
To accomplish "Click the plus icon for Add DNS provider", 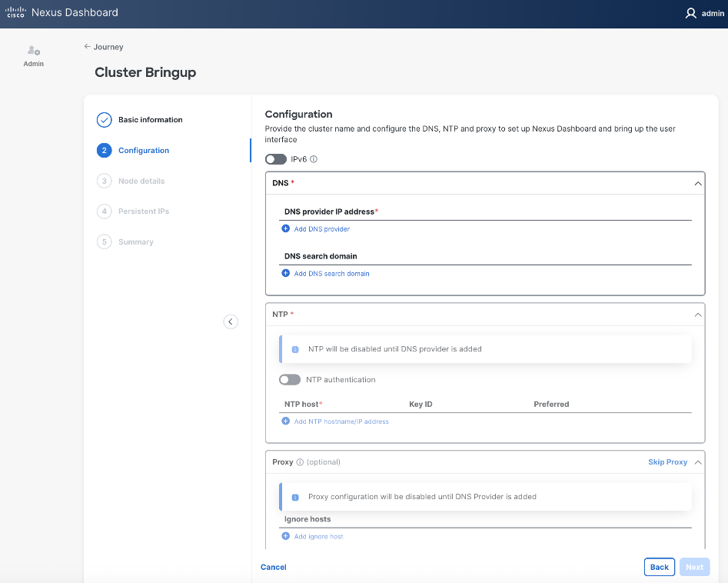I will click(x=286, y=228).
